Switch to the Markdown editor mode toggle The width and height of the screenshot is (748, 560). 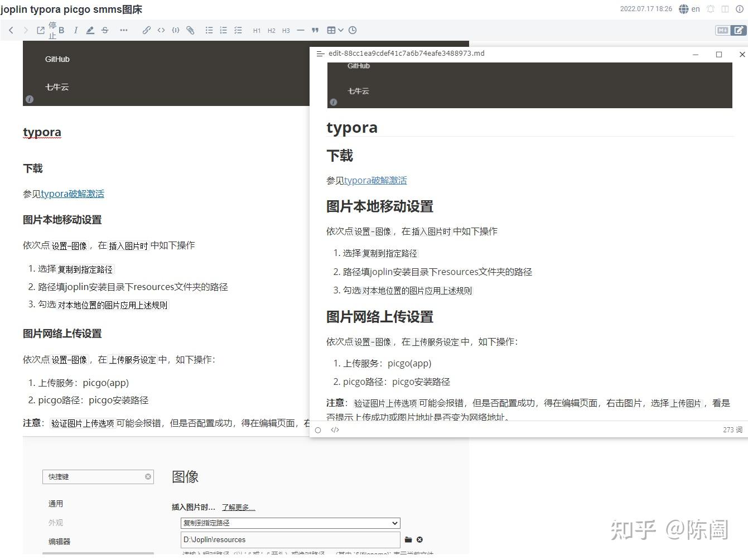[x=722, y=31]
